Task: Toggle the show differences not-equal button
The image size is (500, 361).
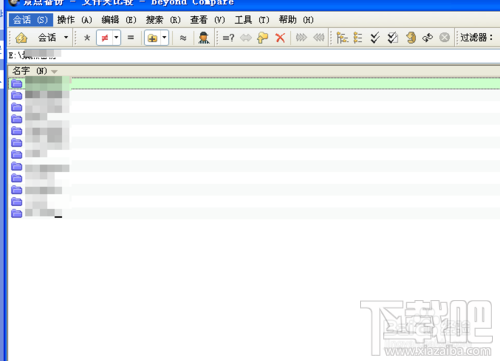Action: 105,38
